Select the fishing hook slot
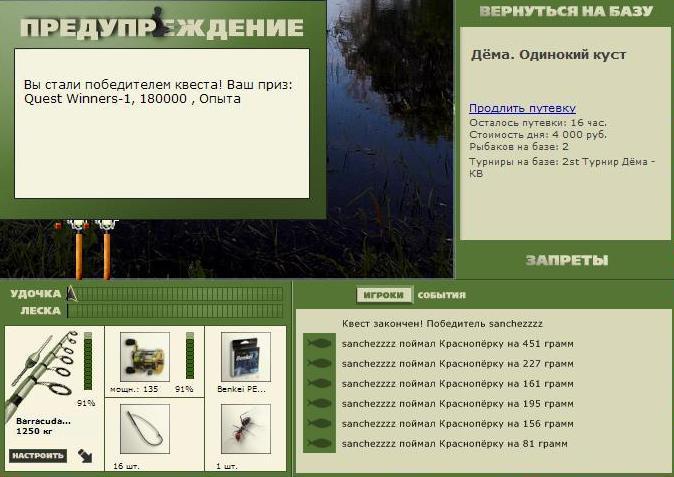Image resolution: width=674 pixels, height=477 pixels. tap(145, 428)
